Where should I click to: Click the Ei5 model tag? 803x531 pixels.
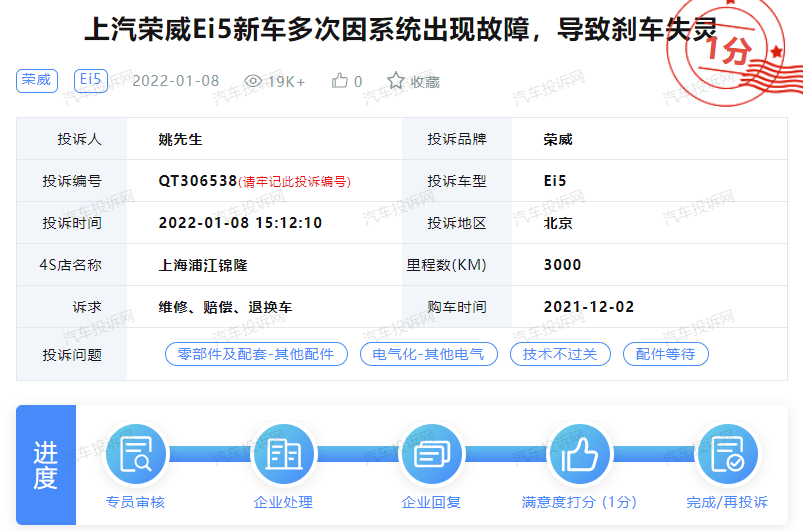pos(91,80)
